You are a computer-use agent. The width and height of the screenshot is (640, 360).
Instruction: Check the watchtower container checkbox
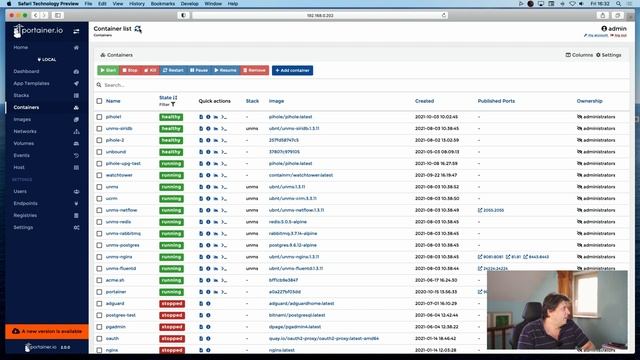click(99, 175)
